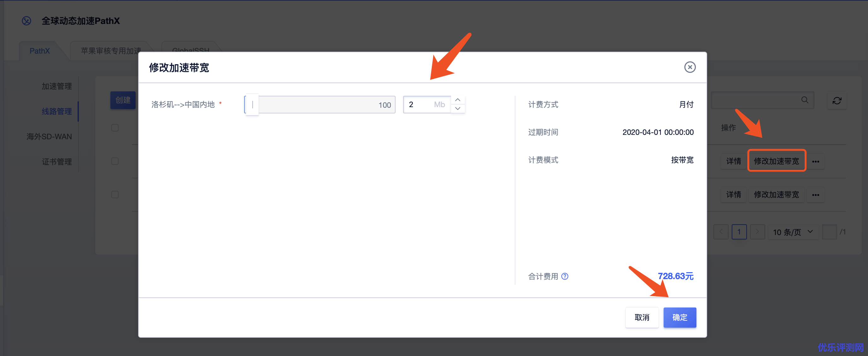Image resolution: width=868 pixels, height=356 pixels.
Task: Click 确定 to confirm bandwidth change
Action: tap(679, 317)
